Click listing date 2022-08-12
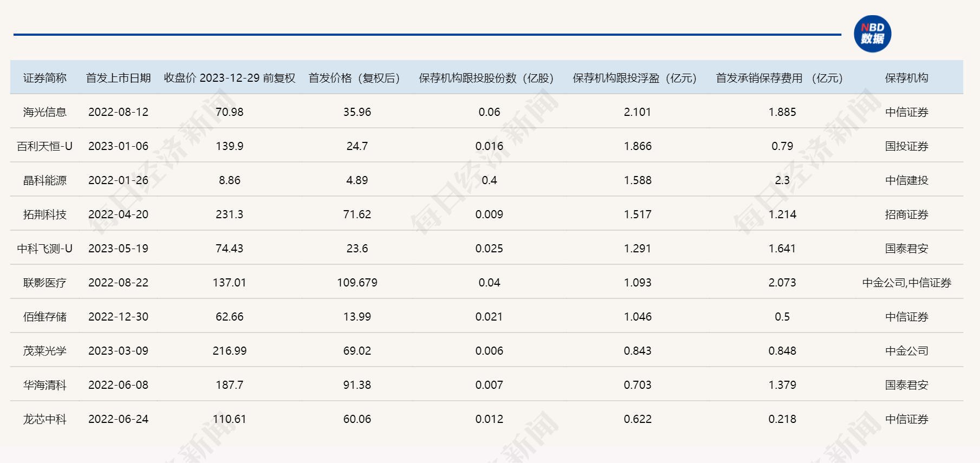This screenshot has height=463, width=980. coord(118,112)
